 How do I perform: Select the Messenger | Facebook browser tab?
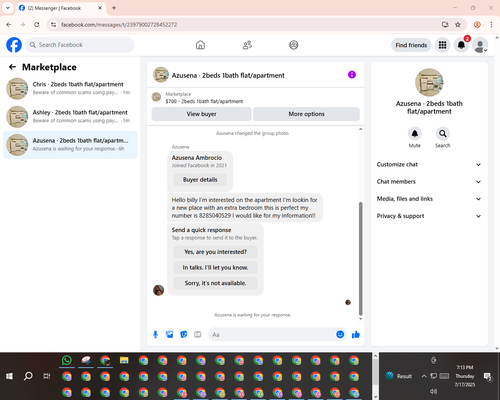tap(61, 8)
